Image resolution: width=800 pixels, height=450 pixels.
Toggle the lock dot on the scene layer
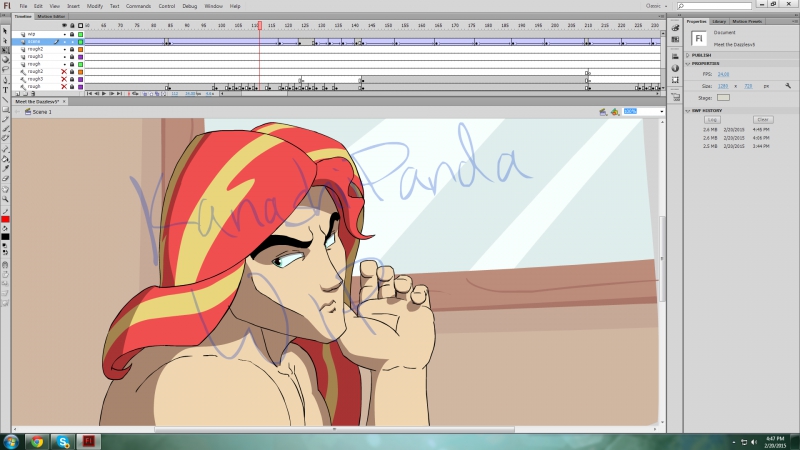(72, 42)
